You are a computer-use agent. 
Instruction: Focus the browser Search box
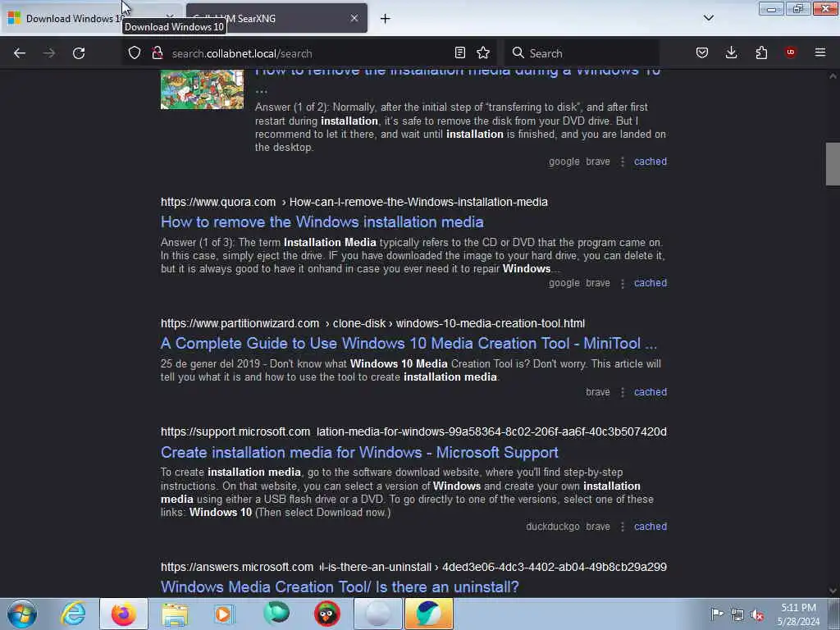tap(582, 53)
